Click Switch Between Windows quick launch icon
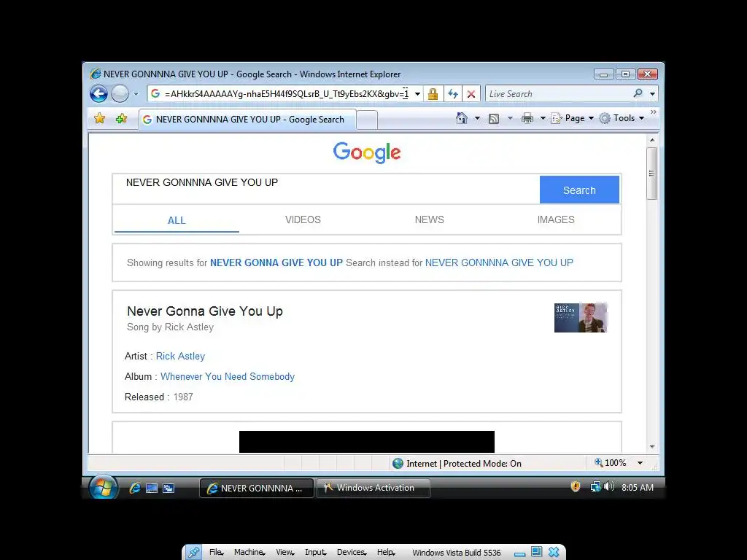The image size is (747, 560). 169,488
